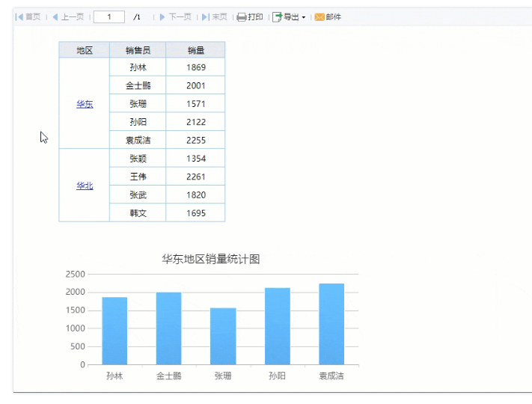Click sales value 2261
This screenshot has width=532, height=404.
(x=196, y=177)
